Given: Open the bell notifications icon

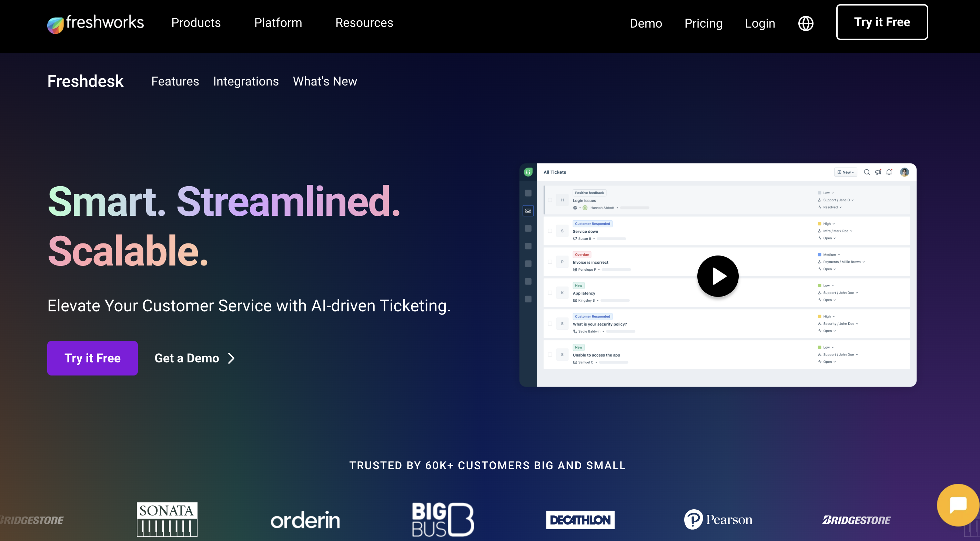Looking at the screenshot, I should coord(889,172).
